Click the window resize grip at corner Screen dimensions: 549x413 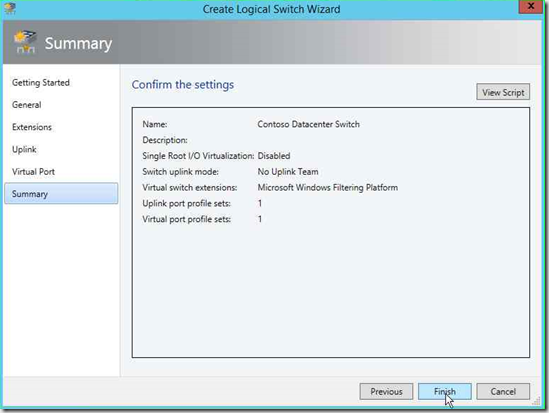point(536,401)
